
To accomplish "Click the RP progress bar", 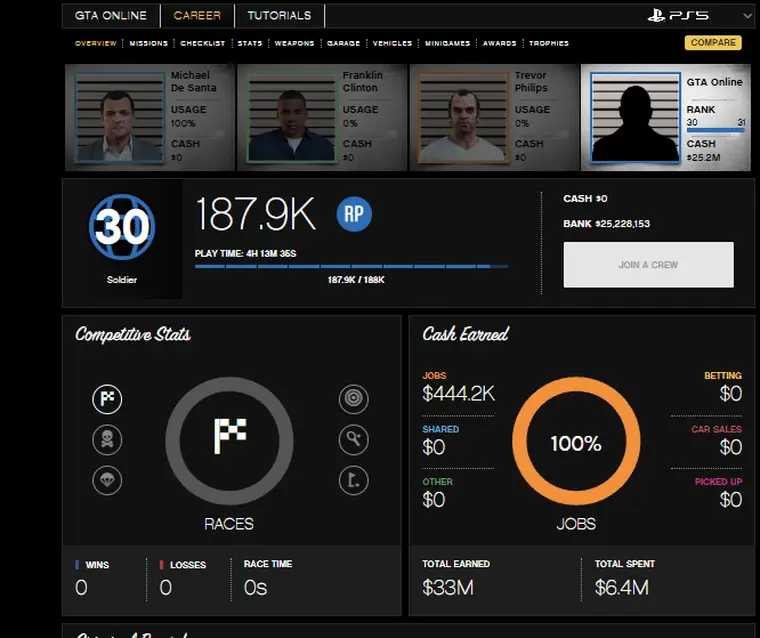I will 351,266.
